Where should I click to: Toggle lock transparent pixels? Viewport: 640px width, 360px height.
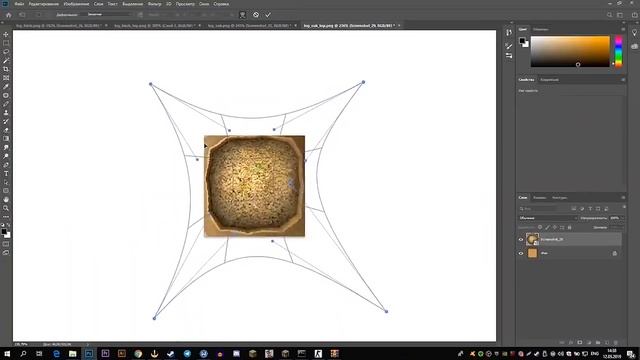[540, 227]
